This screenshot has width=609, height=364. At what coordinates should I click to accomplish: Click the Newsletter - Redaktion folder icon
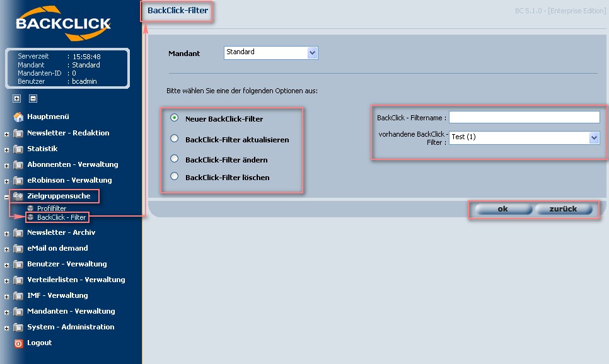(x=18, y=133)
